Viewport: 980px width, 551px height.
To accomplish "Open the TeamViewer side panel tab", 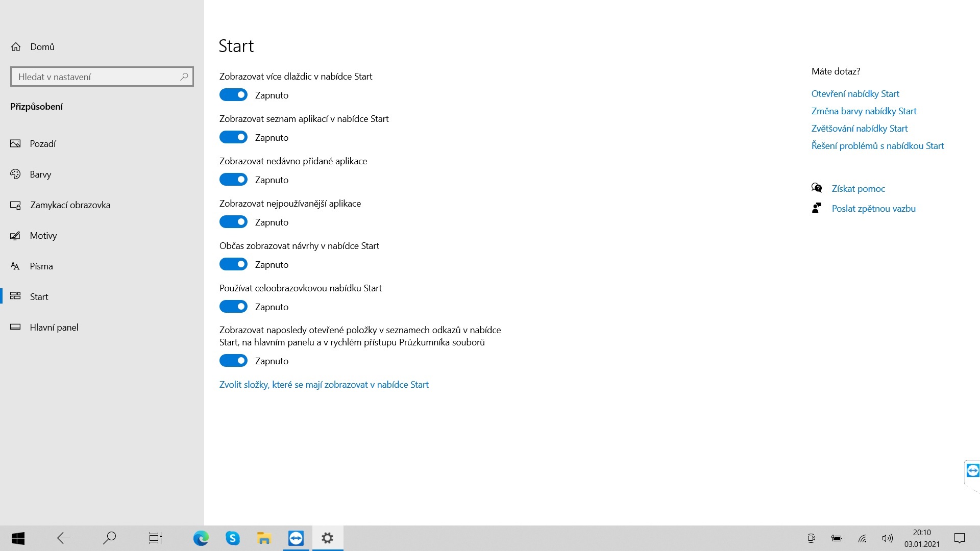I will pos(972,470).
